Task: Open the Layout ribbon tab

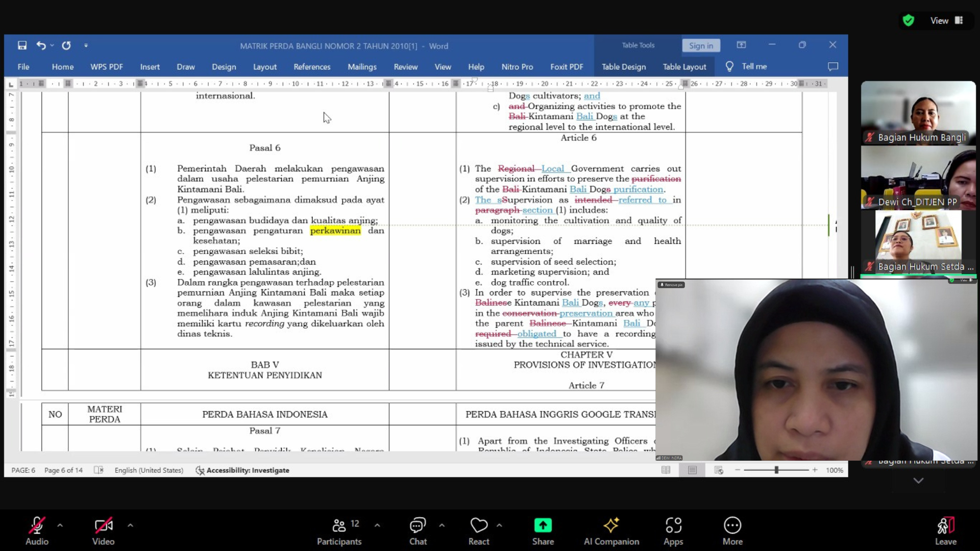Action: [265, 67]
